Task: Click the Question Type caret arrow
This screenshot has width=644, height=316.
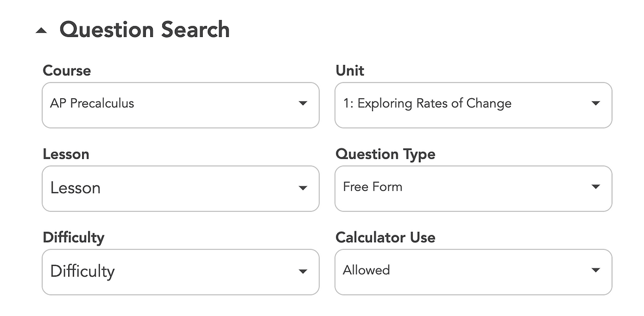Action: tap(595, 187)
